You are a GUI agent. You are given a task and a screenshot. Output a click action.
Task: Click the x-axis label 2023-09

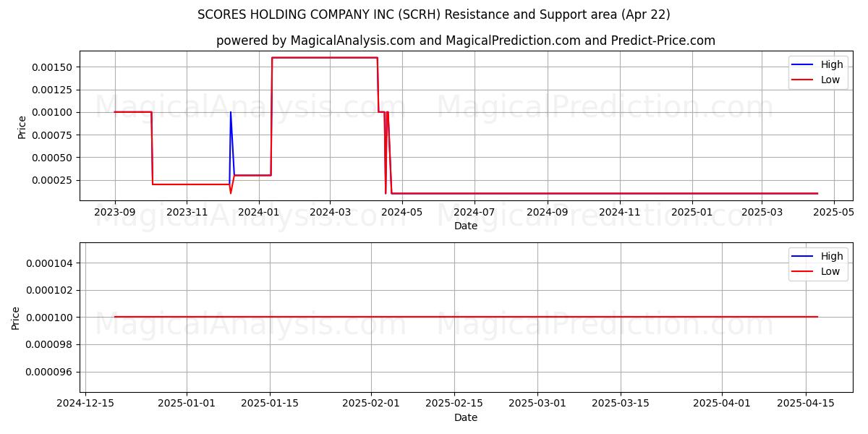pos(115,212)
